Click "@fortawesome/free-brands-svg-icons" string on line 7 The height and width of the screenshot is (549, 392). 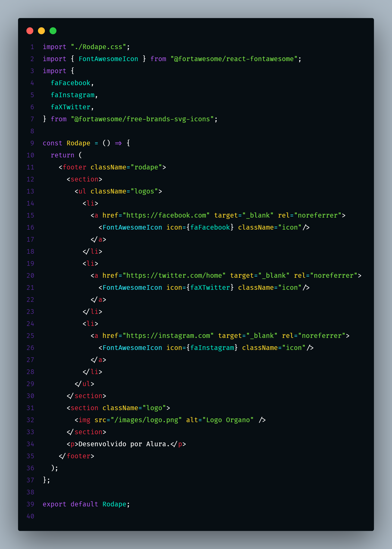[x=142, y=119]
